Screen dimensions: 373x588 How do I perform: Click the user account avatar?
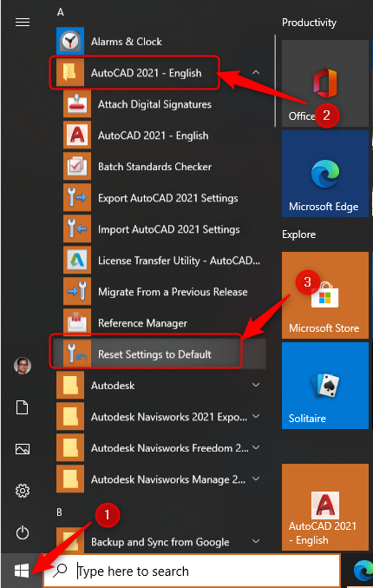pyautogui.click(x=22, y=366)
